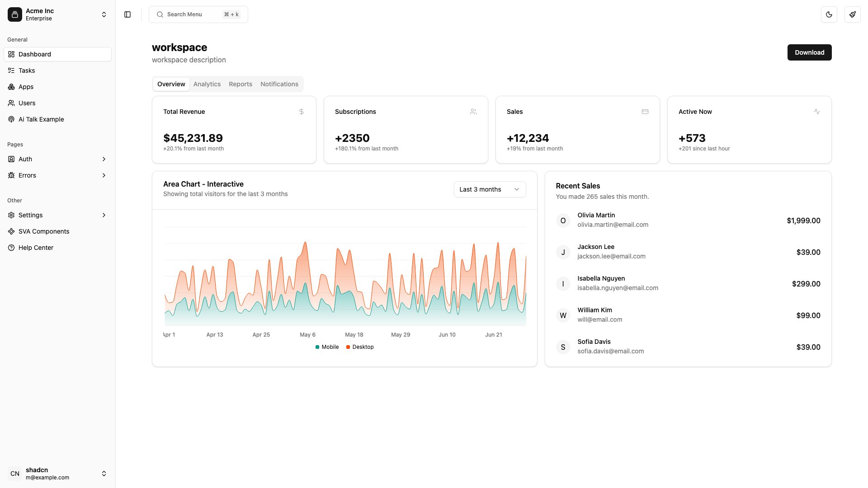
Task: Expand the Settings sidebar item
Action: (x=58, y=215)
